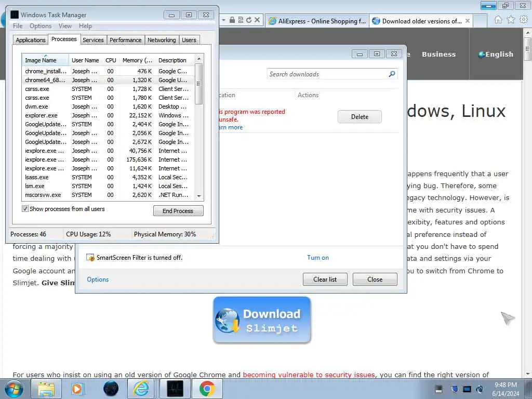Select iexplore.exe row using 175,636 K

[x=109, y=159]
